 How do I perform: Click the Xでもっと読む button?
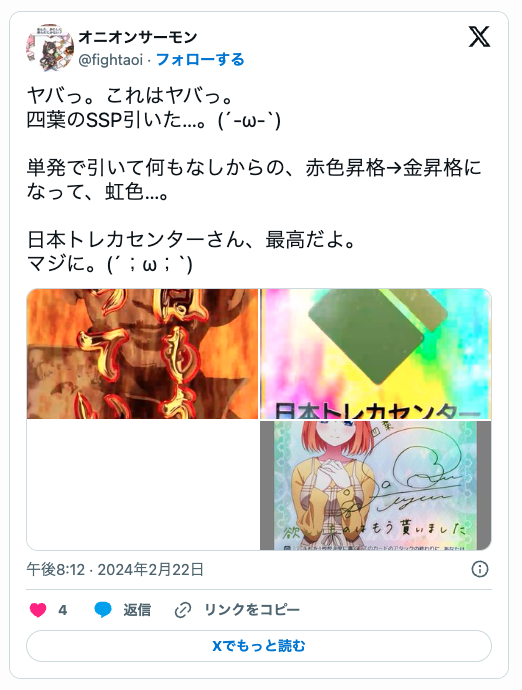pos(259,646)
